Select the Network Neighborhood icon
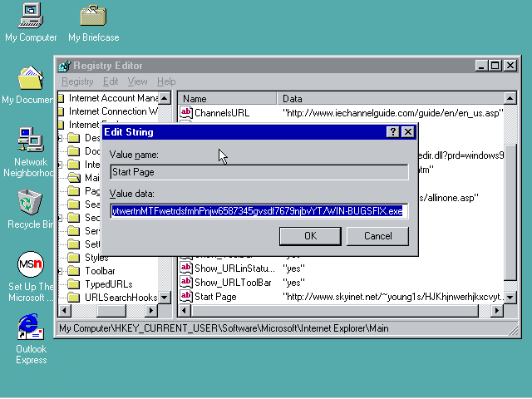 coord(31,139)
